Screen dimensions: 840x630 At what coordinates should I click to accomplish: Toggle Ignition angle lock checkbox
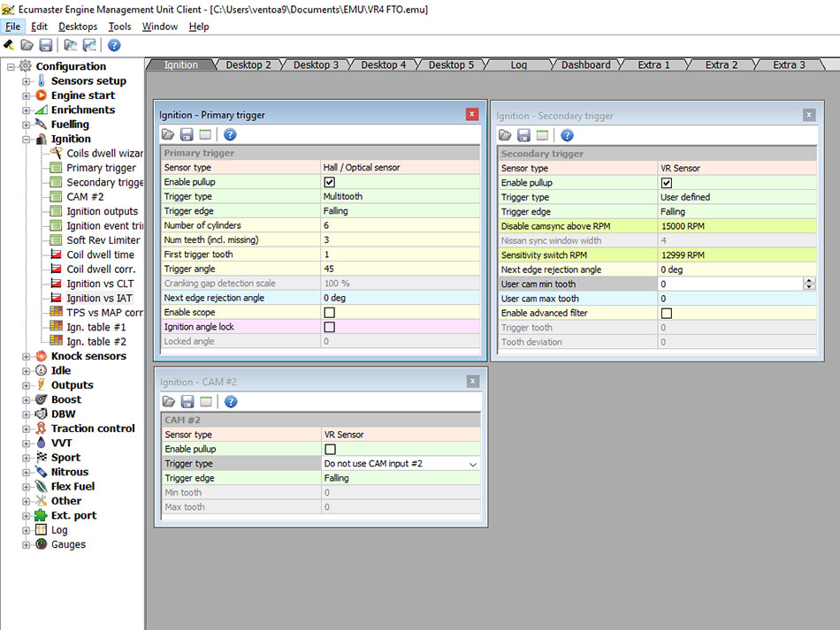330,327
